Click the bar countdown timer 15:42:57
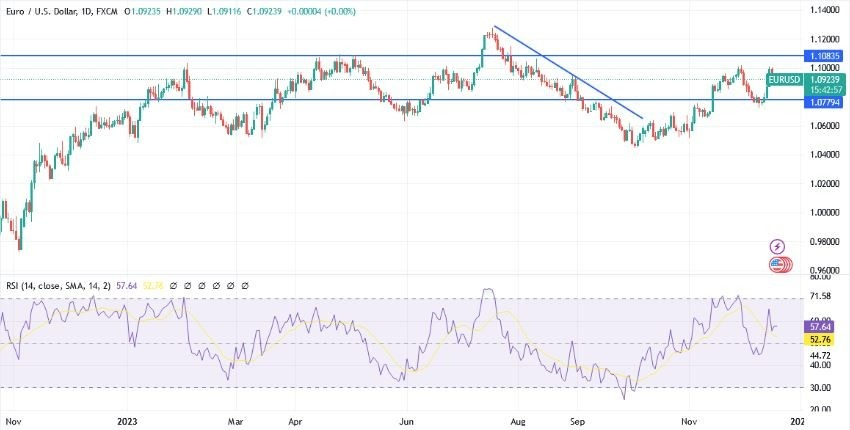 (x=825, y=89)
